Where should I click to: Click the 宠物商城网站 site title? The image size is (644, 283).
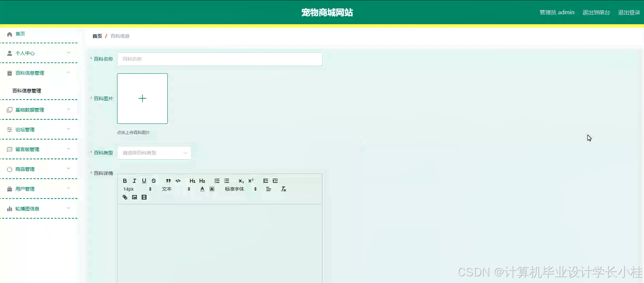(327, 13)
